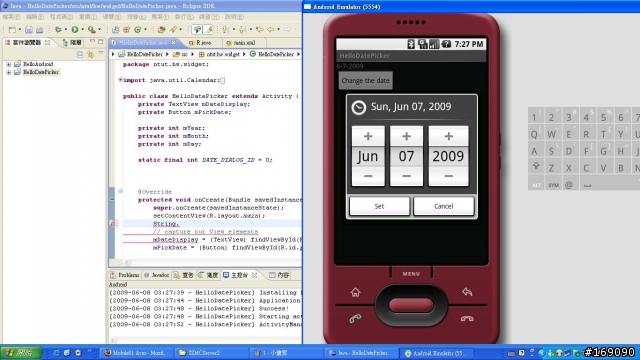
Task: Decrease year with minus below 2009
Action: click(448, 176)
